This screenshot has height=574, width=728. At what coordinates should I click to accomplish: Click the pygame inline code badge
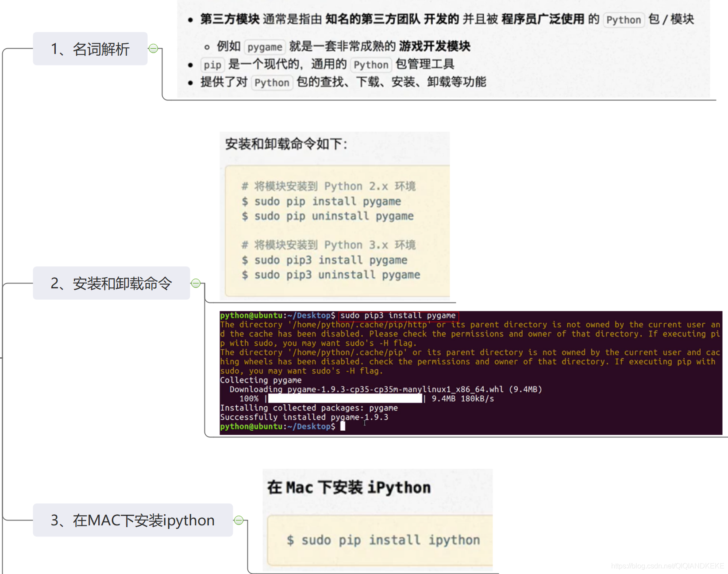pos(264,46)
